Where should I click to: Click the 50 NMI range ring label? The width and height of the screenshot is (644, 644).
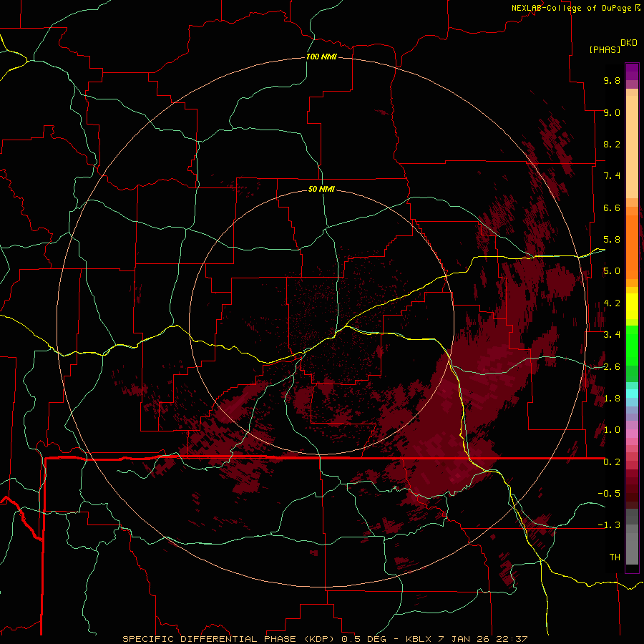point(321,189)
